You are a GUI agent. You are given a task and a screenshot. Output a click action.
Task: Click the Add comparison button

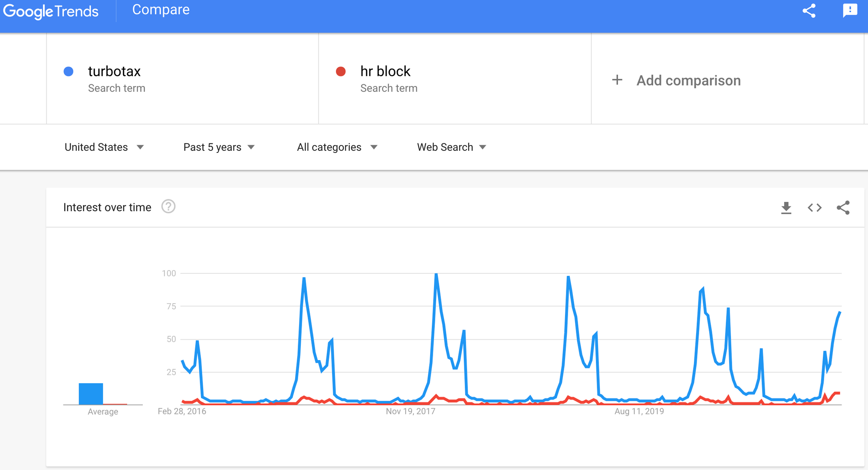coord(688,81)
